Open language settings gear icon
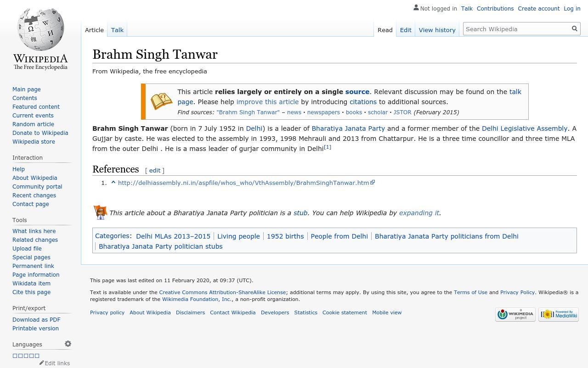Screen dimensions: 588x368 click(x=68, y=344)
